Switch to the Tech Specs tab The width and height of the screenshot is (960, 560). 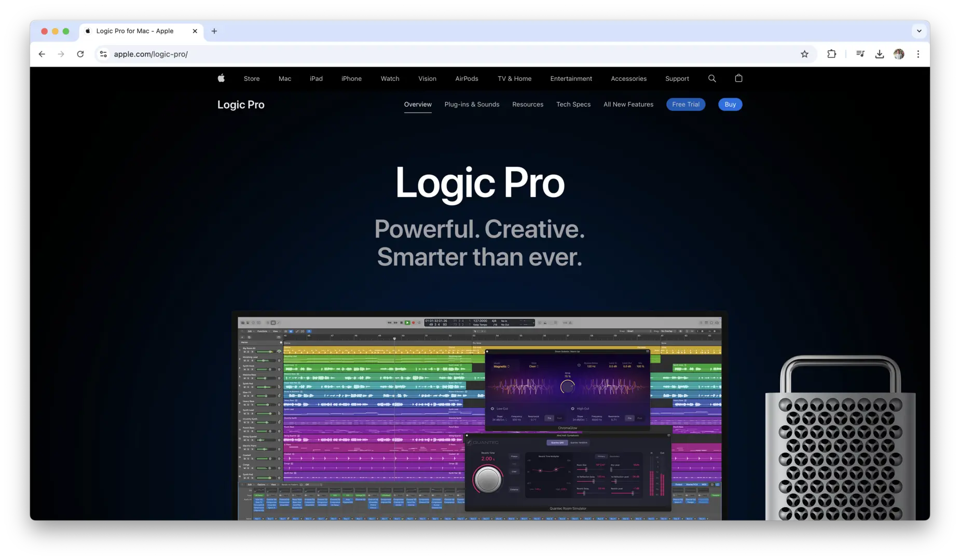pos(573,104)
